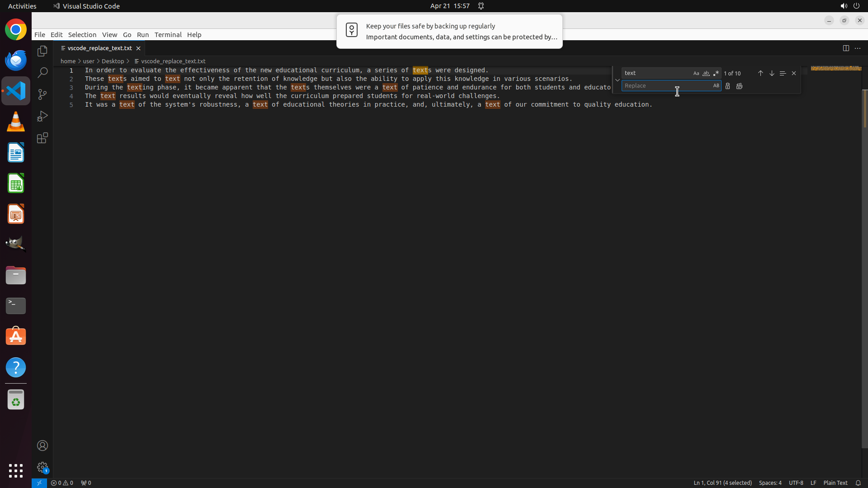Image resolution: width=868 pixels, height=488 pixels.
Task: Toggle Match Whole Word option
Action: [x=706, y=73]
